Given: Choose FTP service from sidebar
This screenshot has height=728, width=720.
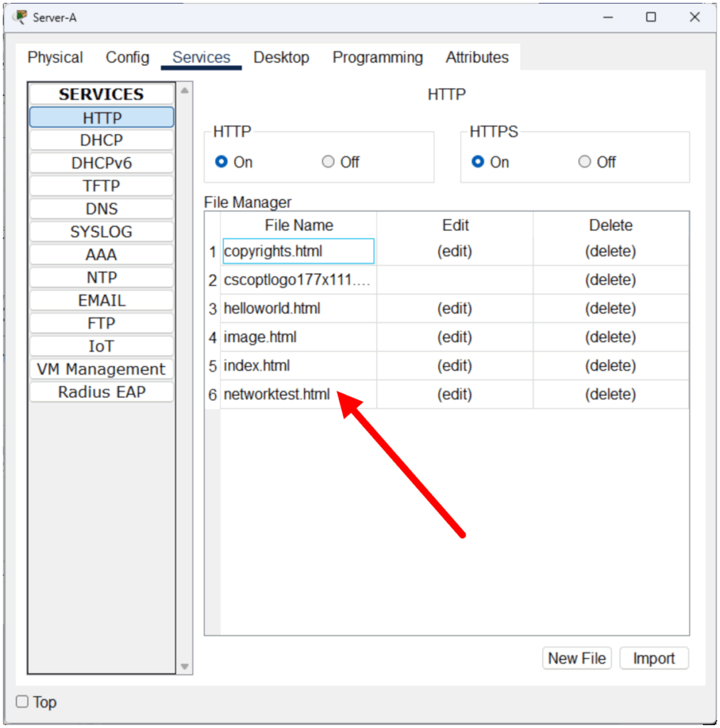Looking at the screenshot, I should (x=102, y=323).
